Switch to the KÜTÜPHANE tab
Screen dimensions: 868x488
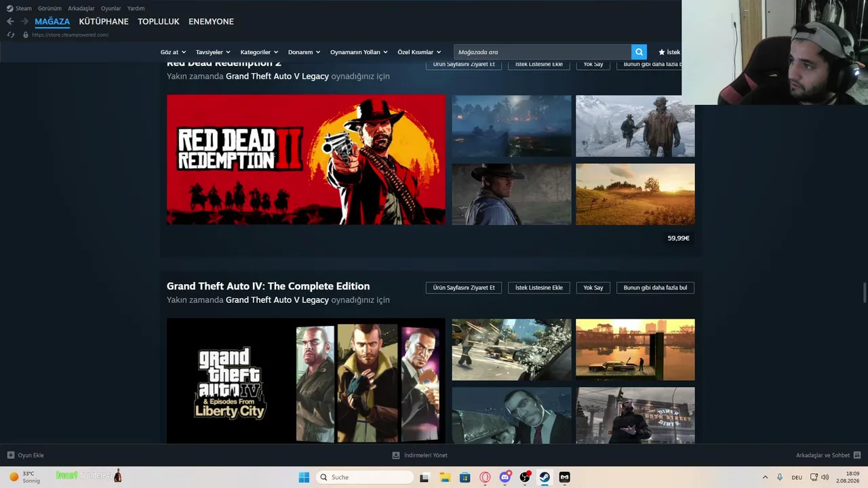tap(104, 22)
